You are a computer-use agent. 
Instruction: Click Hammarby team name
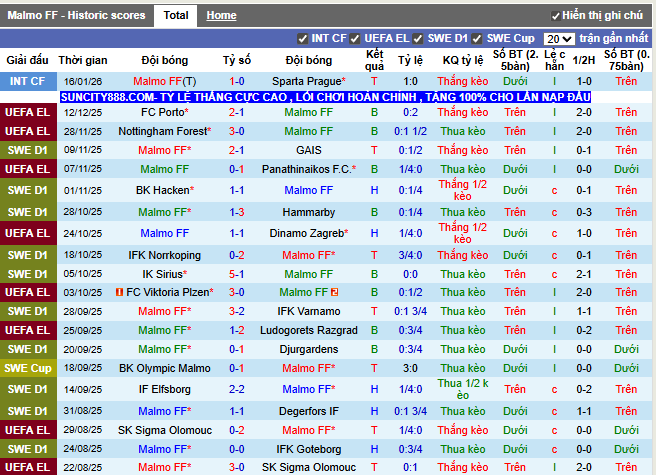(309, 212)
